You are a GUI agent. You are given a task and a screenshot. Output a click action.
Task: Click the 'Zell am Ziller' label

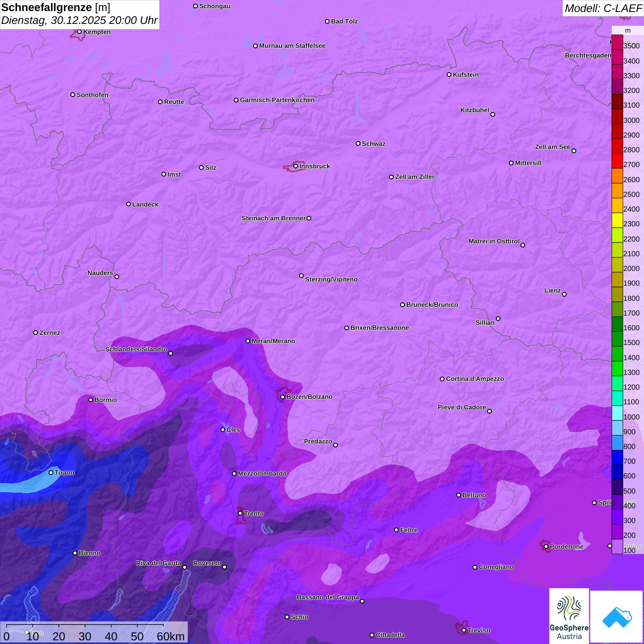415,177
